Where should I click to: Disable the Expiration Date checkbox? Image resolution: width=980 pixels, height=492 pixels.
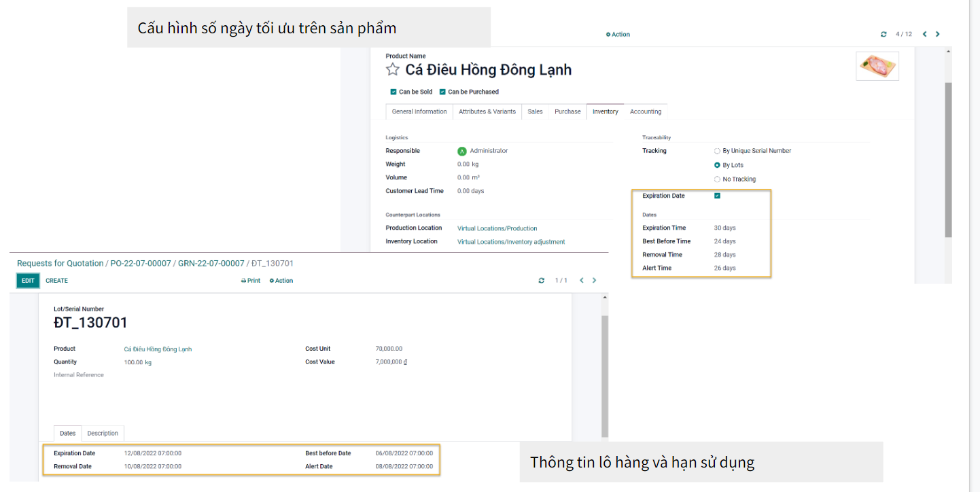click(x=717, y=196)
